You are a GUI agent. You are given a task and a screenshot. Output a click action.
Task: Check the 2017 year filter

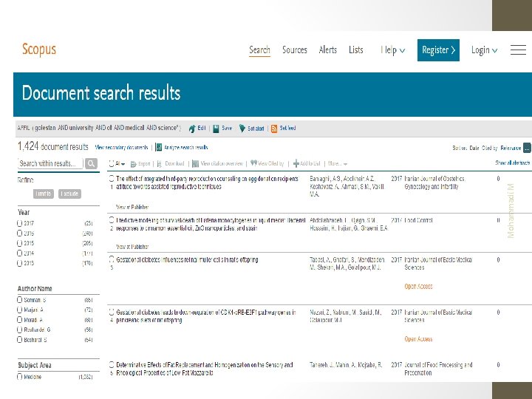(20, 223)
